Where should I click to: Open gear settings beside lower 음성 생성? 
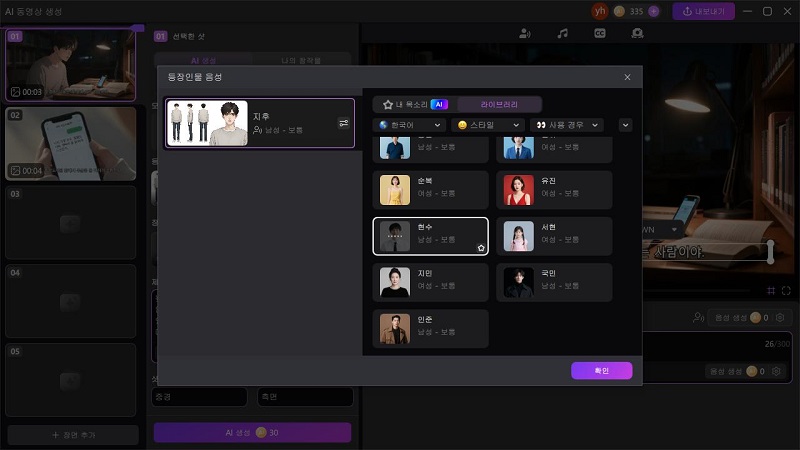click(776, 371)
